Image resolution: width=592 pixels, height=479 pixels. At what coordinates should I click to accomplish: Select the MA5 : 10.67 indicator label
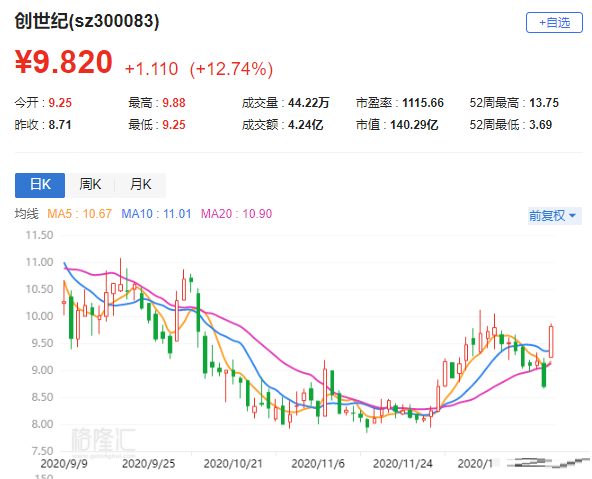pyautogui.click(x=79, y=214)
